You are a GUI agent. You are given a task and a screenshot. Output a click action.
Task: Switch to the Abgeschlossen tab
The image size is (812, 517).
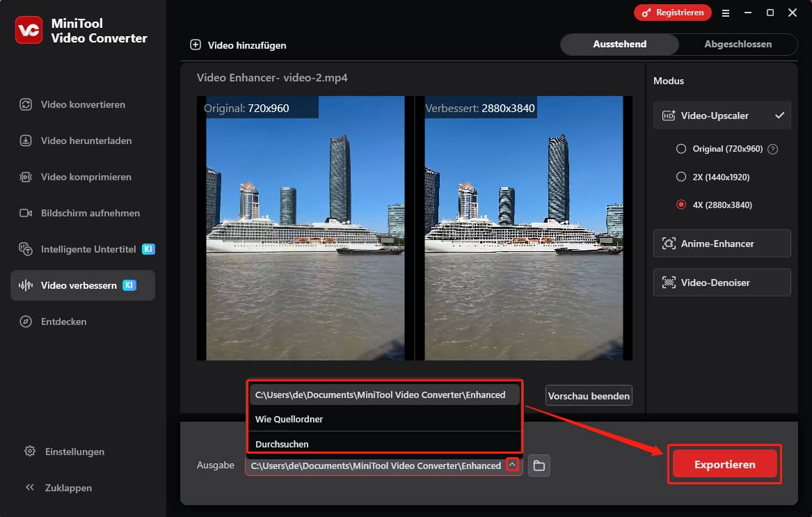[738, 45]
